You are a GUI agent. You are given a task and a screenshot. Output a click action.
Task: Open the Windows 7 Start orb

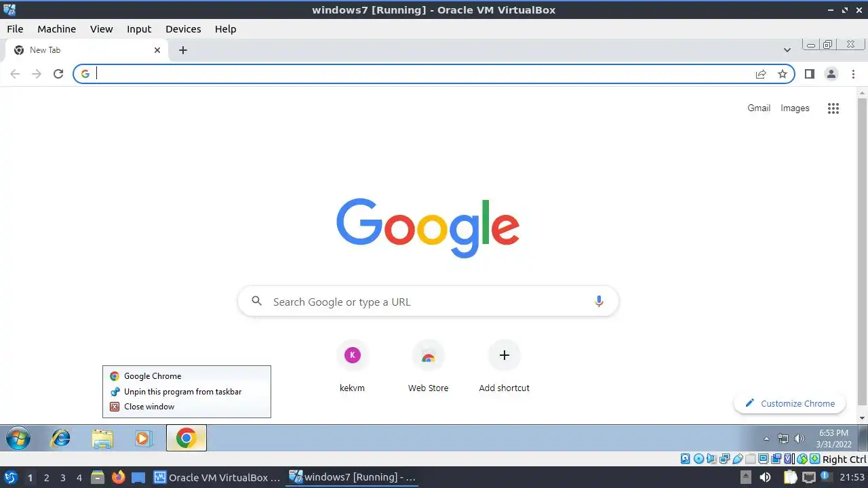18,439
